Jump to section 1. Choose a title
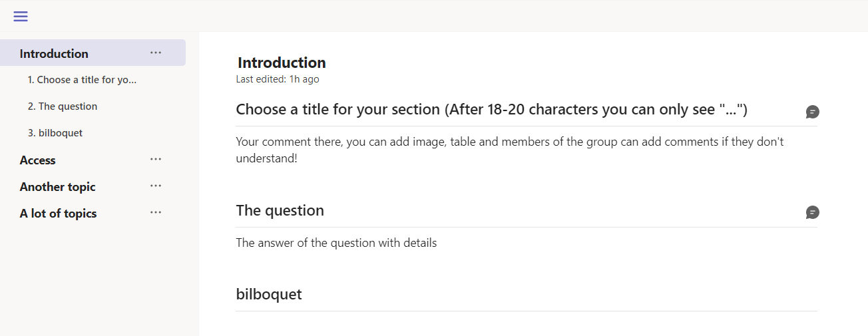This screenshot has width=868, height=336. (x=82, y=80)
